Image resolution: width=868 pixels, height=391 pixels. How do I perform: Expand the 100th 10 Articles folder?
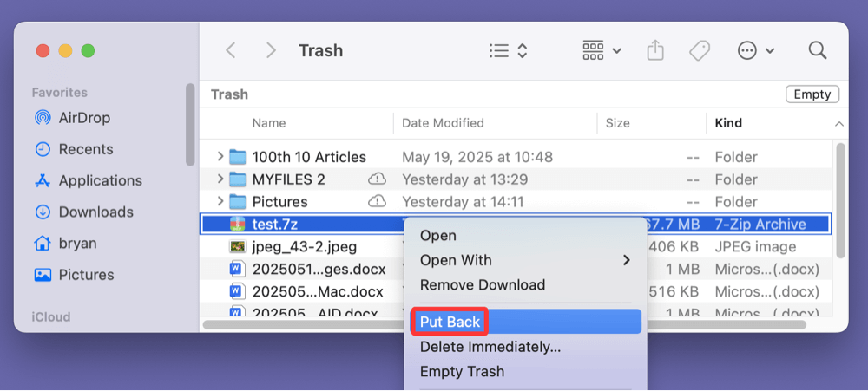click(220, 157)
